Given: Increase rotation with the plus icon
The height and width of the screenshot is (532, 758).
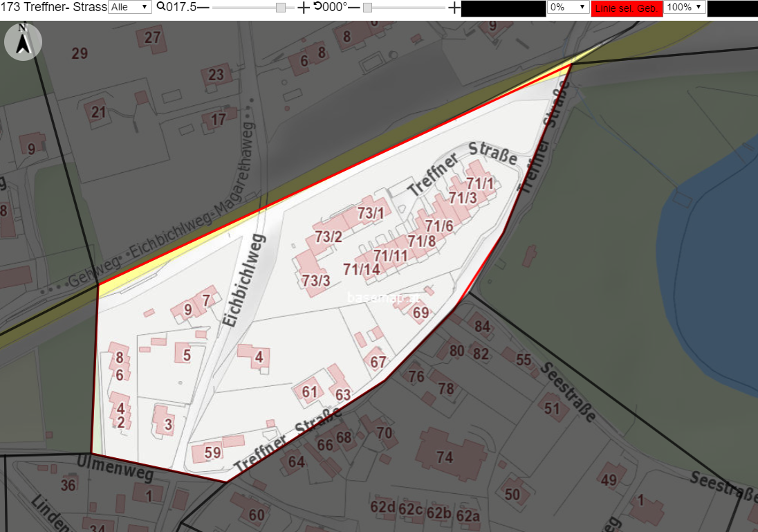Looking at the screenshot, I should [x=454, y=7].
